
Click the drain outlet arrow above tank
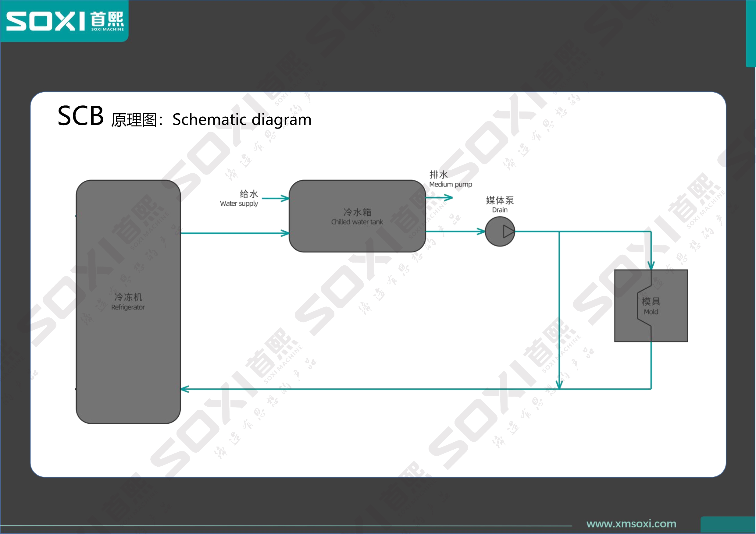[439, 198]
